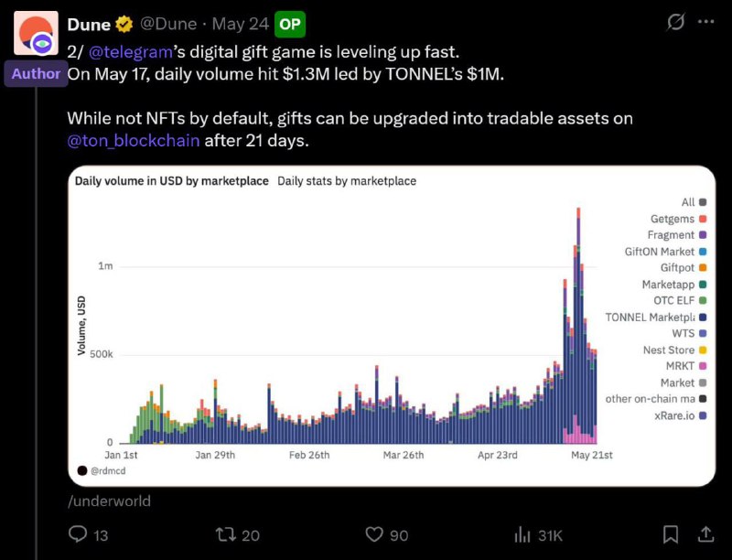
Task: Like the post with heart icon
Action: click(374, 534)
